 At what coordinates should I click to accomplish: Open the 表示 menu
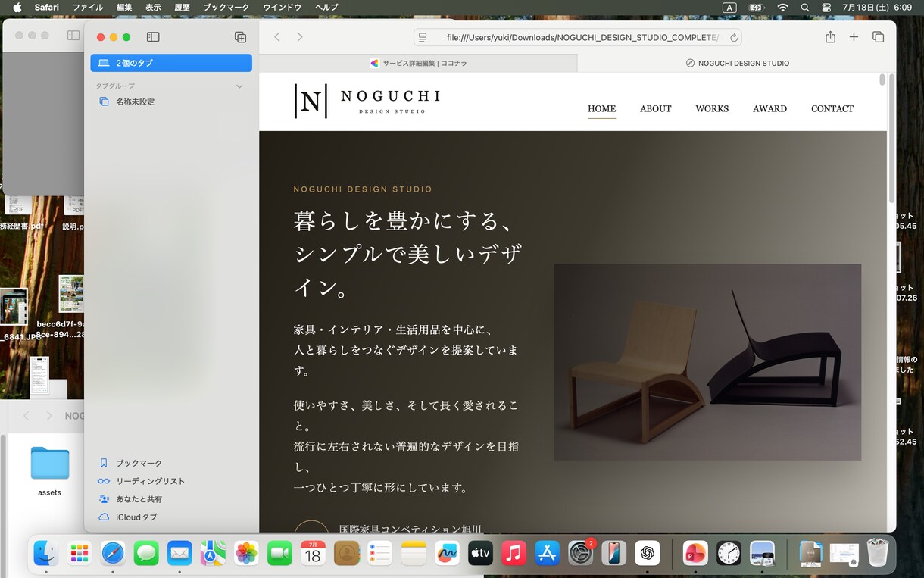153,8
